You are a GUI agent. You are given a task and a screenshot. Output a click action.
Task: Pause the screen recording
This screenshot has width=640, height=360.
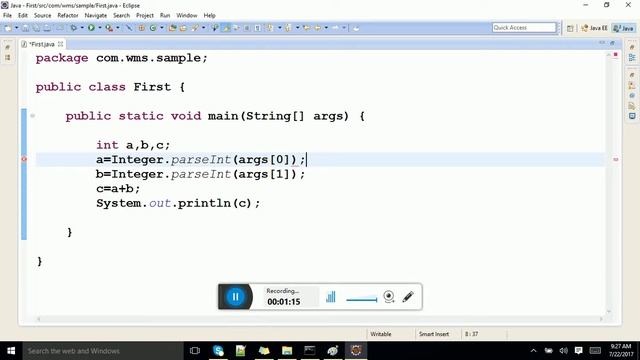pos(235,297)
